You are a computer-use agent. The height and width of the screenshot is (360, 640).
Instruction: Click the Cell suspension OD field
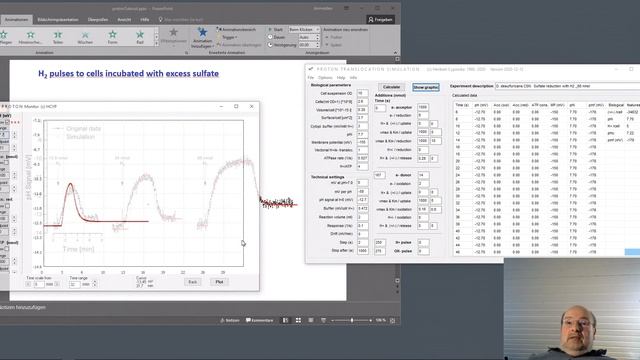pyautogui.click(x=362, y=93)
